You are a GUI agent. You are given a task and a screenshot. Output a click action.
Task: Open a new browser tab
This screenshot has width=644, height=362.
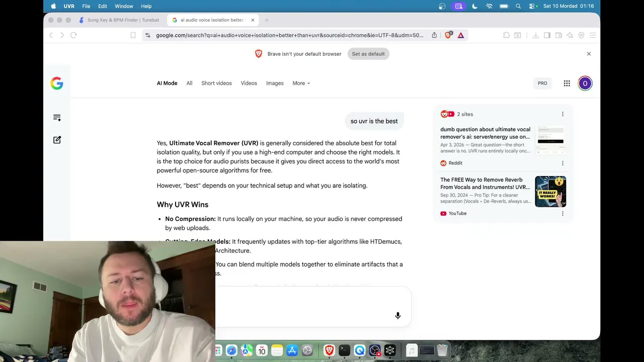coord(267,20)
